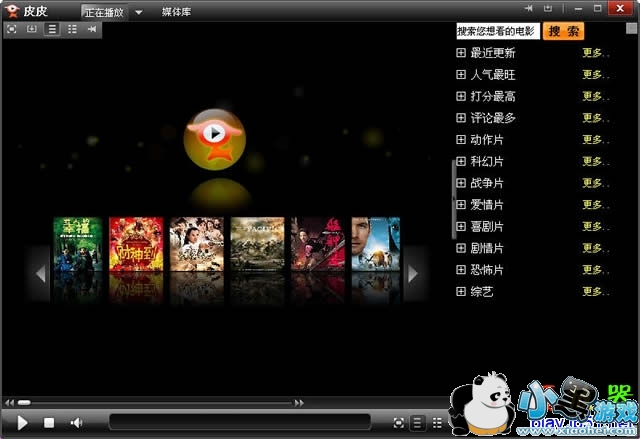Open 更多 link for 打分最高
The image size is (640, 439).
click(x=595, y=96)
